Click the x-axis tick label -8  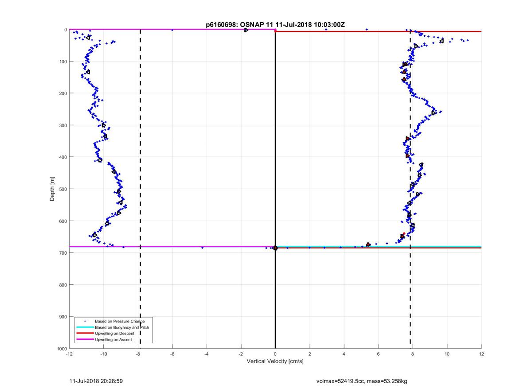tap(138, 354)
